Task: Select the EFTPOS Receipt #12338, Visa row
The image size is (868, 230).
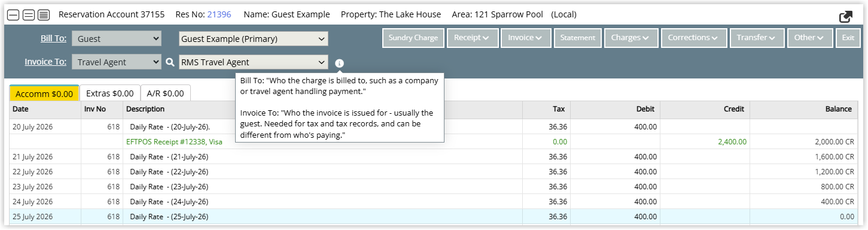Action: [434, 142]
